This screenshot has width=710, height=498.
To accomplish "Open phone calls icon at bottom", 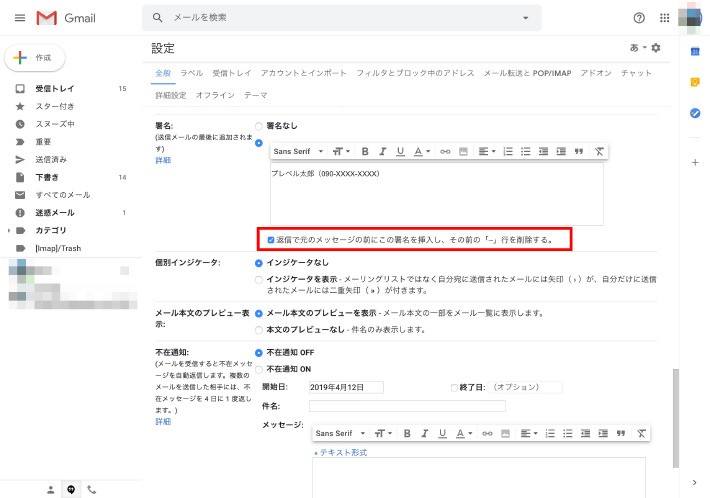I will 91,489.
